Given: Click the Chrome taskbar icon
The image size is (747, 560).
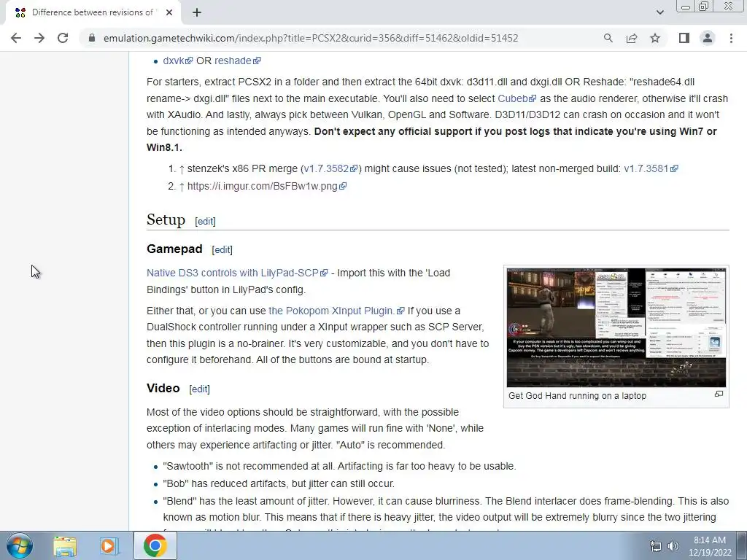Looking at the screenshot, I should click(x=155, y=545).
